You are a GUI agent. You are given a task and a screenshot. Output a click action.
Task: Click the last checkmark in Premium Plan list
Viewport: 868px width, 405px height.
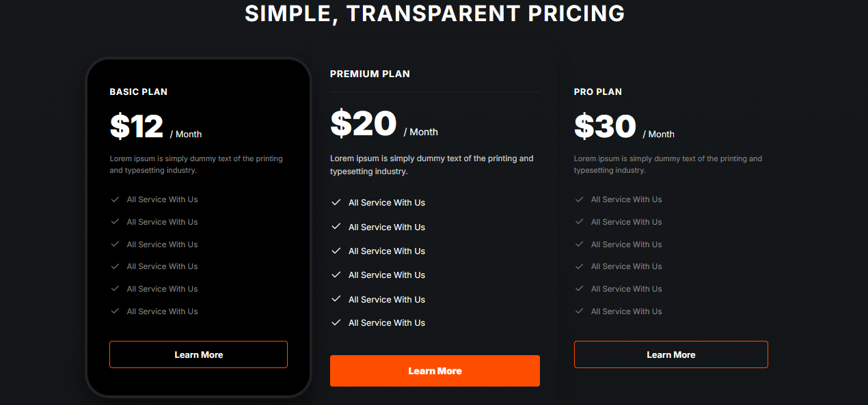pos(336,323)
